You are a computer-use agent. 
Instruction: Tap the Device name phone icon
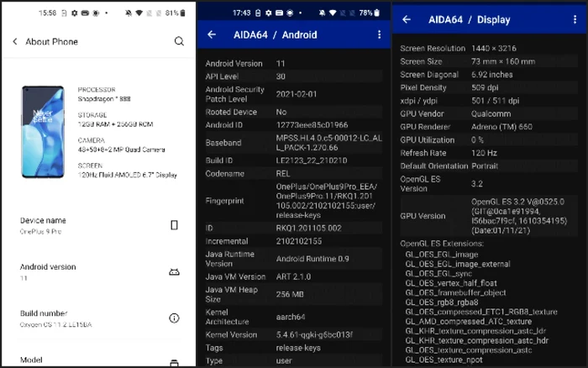174,225
